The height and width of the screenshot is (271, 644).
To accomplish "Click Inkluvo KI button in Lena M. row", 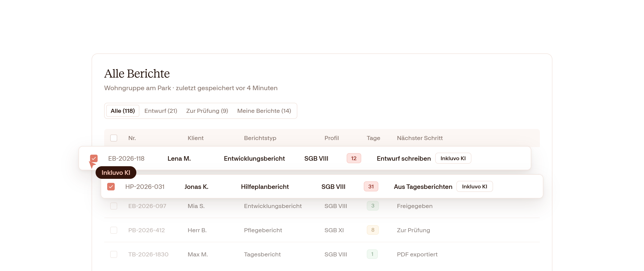I will [453, 158].
